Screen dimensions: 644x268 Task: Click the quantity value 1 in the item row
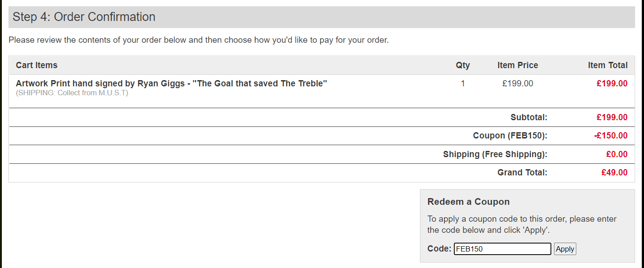coord(463,83)
